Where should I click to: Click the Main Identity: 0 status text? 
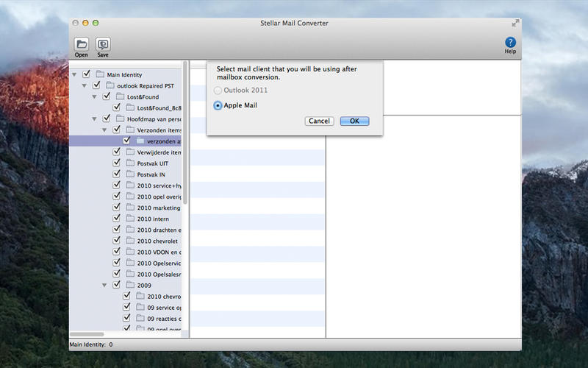click(x=91, y=344)
